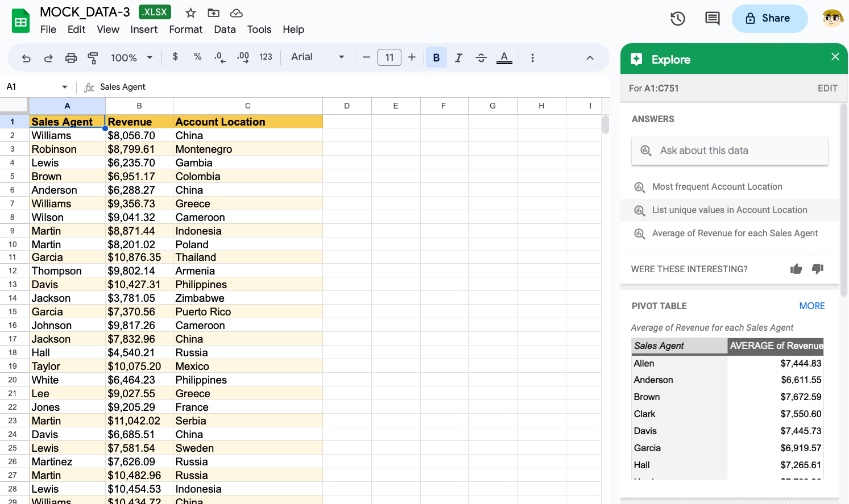Close the Explore panel

tap(835, 56)
